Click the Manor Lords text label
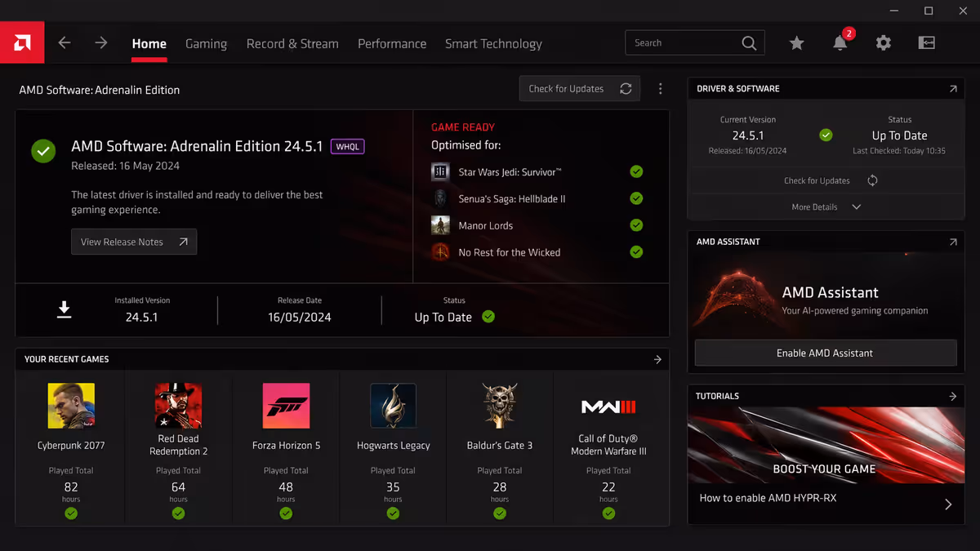Viewport: 980px width, 551px height. click(x=486, y=226)
